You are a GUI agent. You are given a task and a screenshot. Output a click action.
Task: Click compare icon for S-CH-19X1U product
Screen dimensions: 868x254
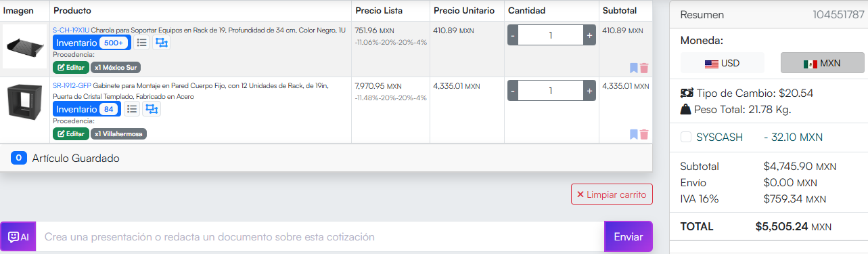pos(161,43)
